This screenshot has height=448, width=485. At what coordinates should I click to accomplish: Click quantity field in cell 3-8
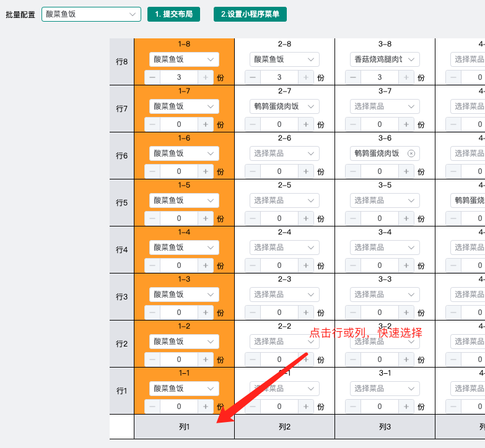tap(380, 77)
